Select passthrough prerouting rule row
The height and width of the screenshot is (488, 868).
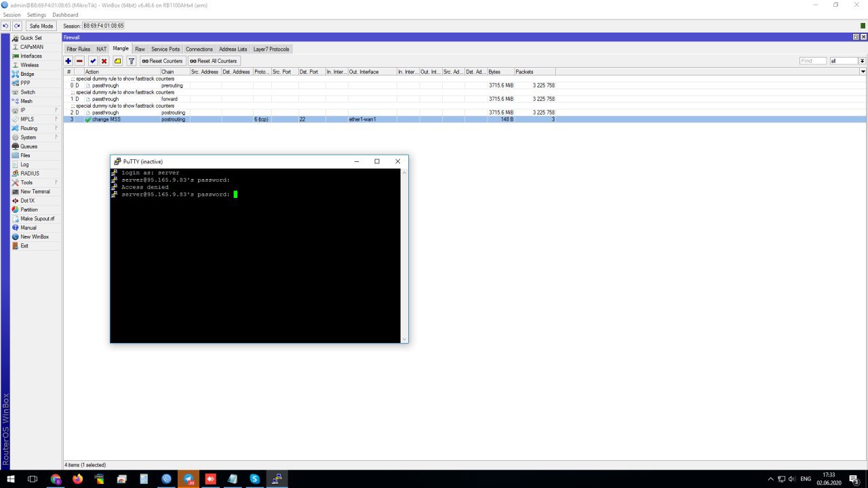[x=465, y=85]
